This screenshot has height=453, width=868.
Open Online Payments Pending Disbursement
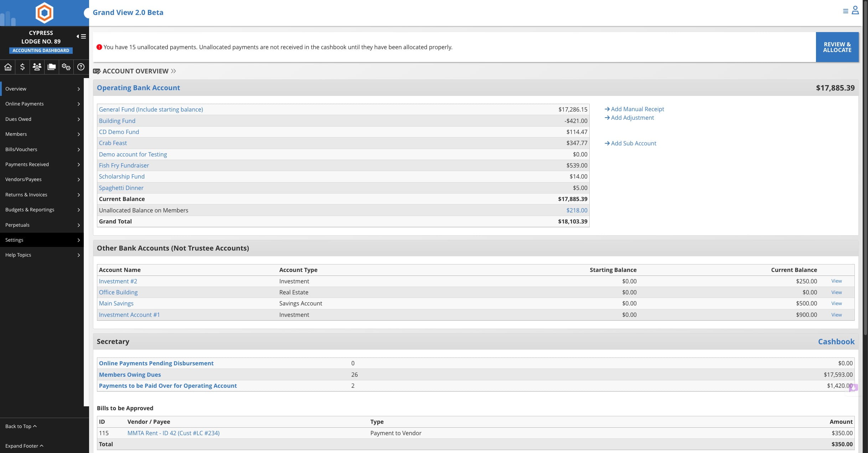pos(156,363)
